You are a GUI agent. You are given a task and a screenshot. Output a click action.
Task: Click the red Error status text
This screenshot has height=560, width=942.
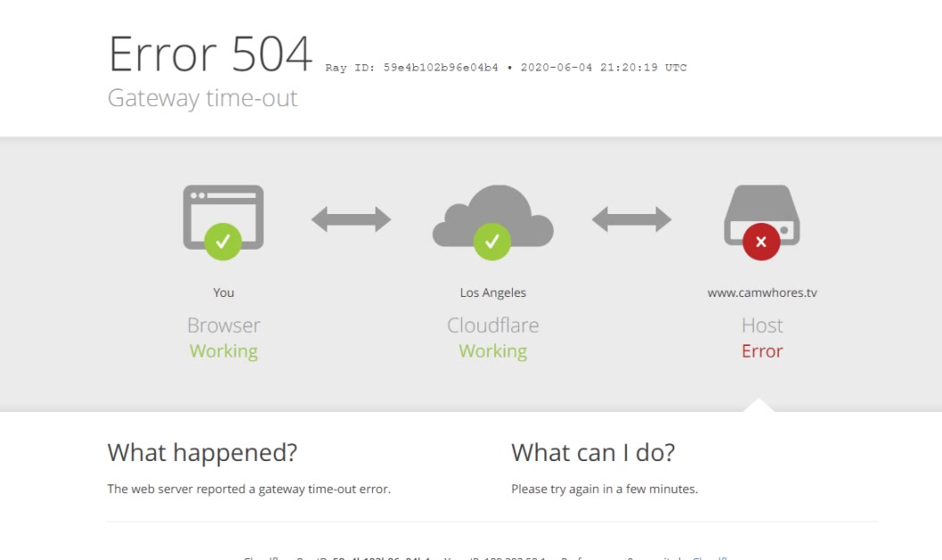click(x=762, y=351)
